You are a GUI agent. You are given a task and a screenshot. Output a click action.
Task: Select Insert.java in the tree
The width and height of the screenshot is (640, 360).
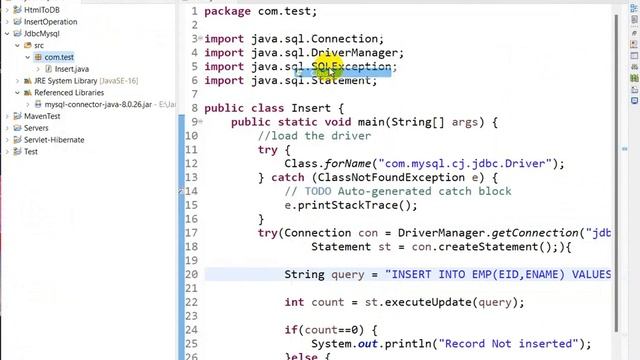(x=71, y=69)
